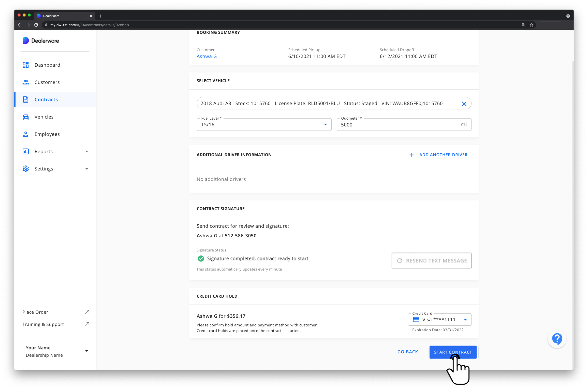Click the browser profile dropdown circle icon

568,16
